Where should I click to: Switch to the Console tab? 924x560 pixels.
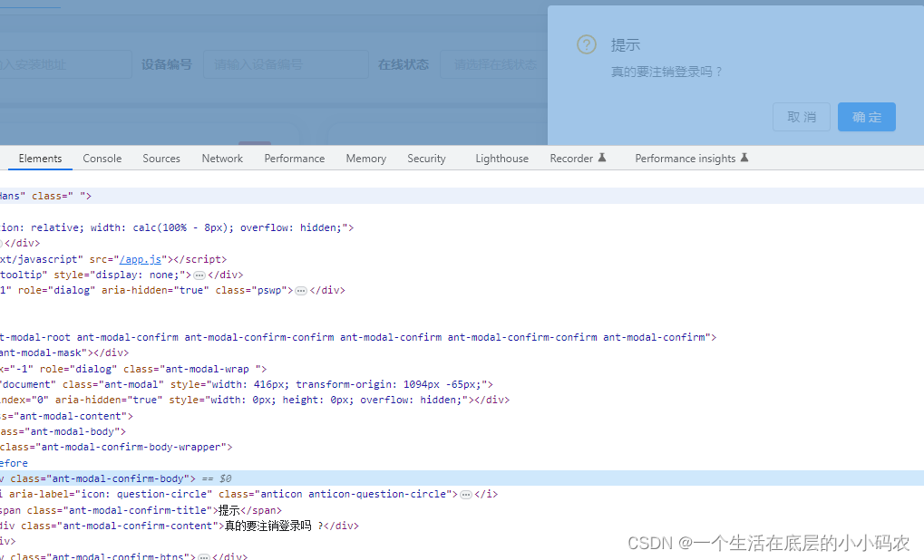coord(102,158)
